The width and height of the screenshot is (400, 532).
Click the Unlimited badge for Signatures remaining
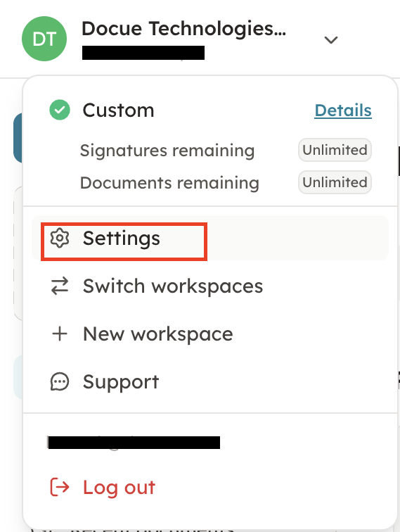pyautogui.click(x=335, y=150)
